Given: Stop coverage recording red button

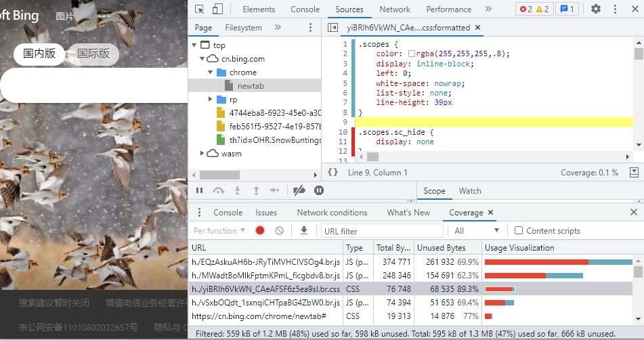Looking at the screenshot, I should [260, 230].
